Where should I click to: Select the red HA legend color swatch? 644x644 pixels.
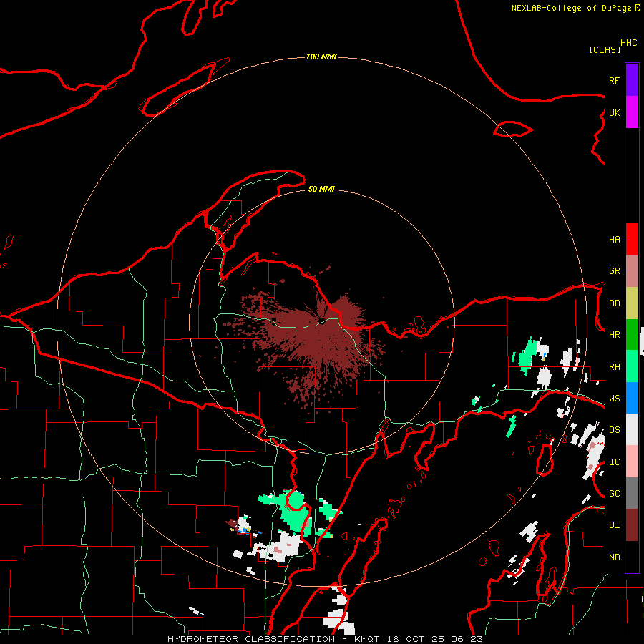click(x=632, y=239)
